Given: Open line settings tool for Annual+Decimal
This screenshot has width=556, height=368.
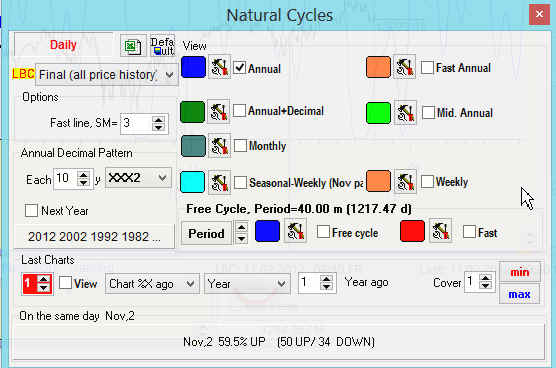Looking at the screenshot, I should pyautogui.click(x=218, y=112).
